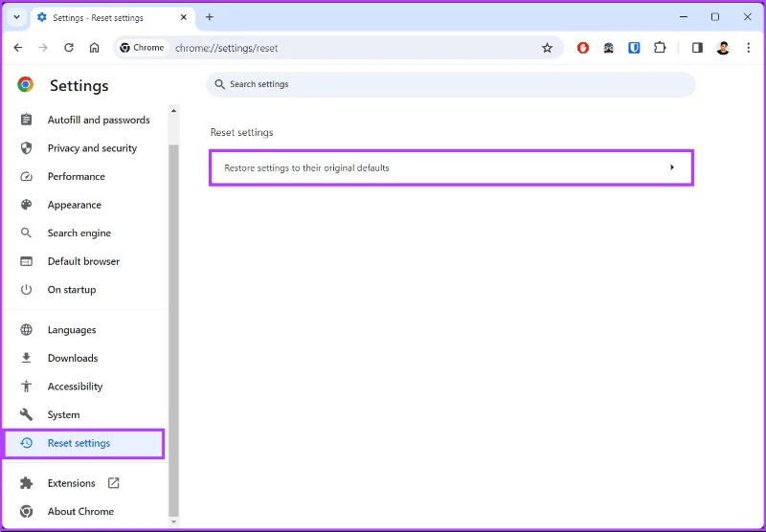Click the forward navigation arrow
766x532 pixels.
(43, 47)
